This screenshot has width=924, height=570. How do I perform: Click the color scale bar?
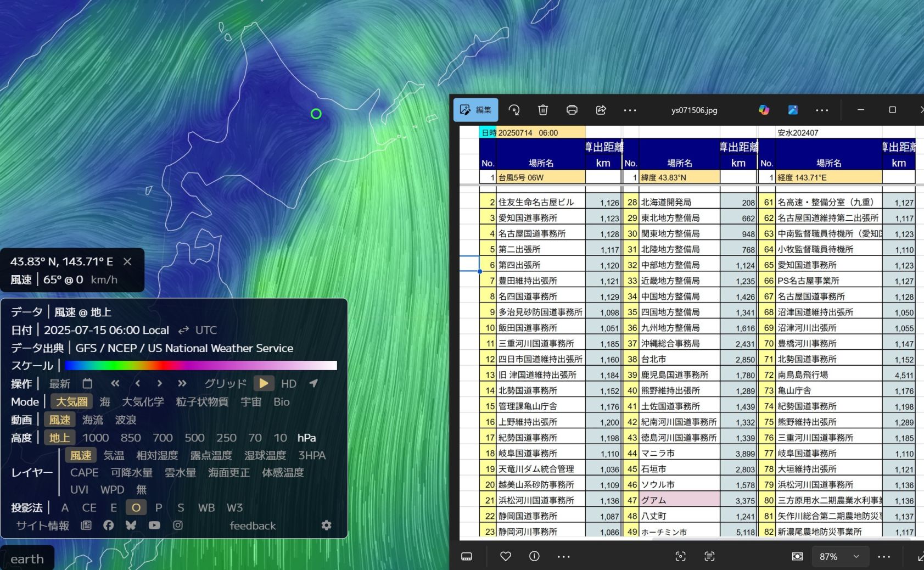tap(200, 366)
